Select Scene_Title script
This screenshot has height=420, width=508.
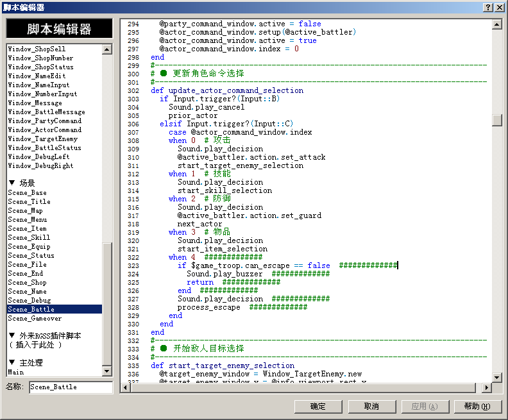[x=29, y=202]
